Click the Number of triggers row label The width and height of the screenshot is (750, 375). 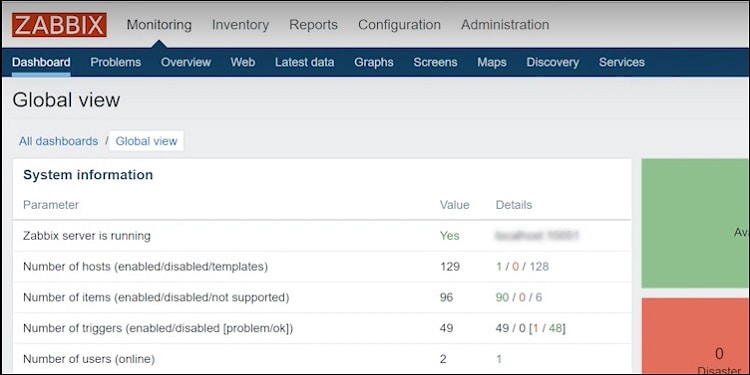[158, 329]
